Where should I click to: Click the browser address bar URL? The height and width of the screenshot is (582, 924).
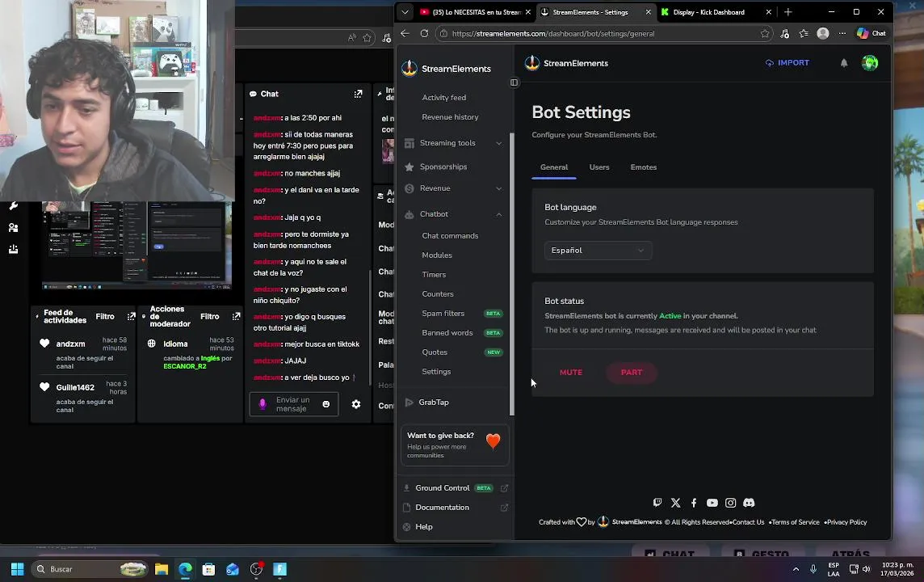(x=553, y=34)
